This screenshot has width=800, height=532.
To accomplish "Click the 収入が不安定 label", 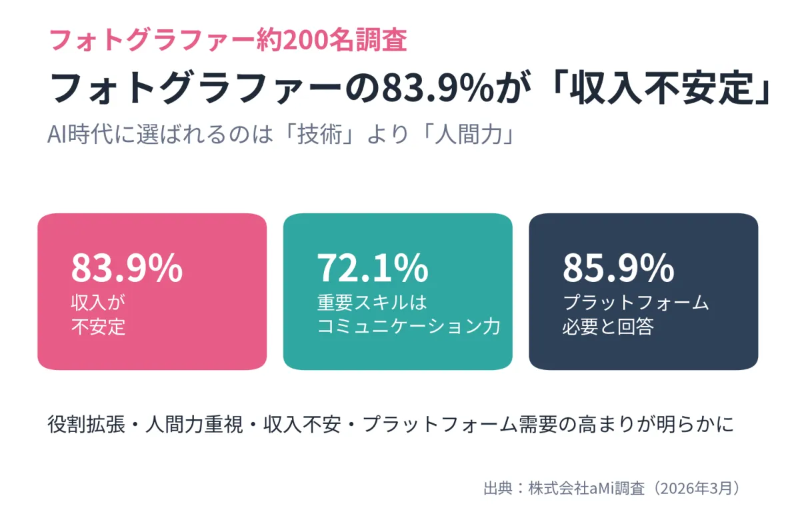I will [98, 315].
